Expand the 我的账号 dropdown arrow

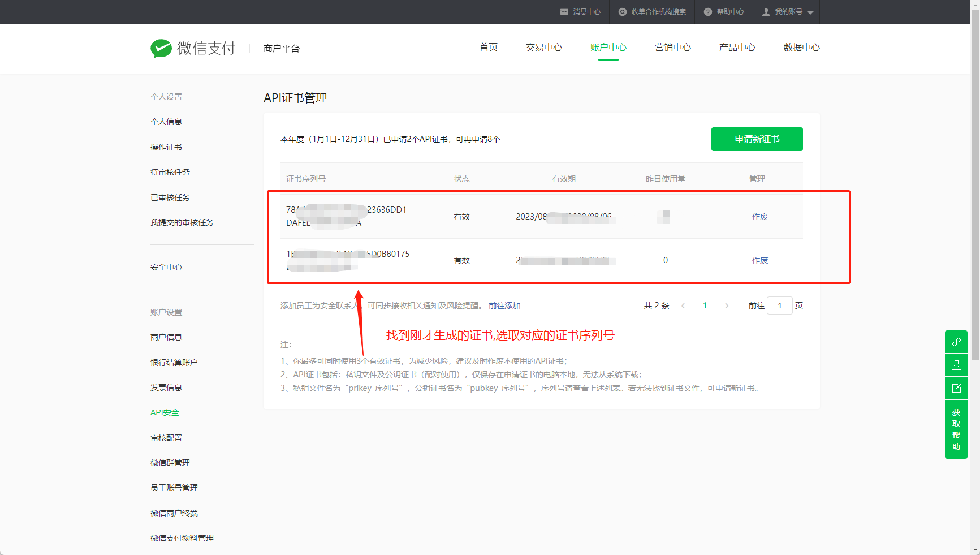[810, 12]
